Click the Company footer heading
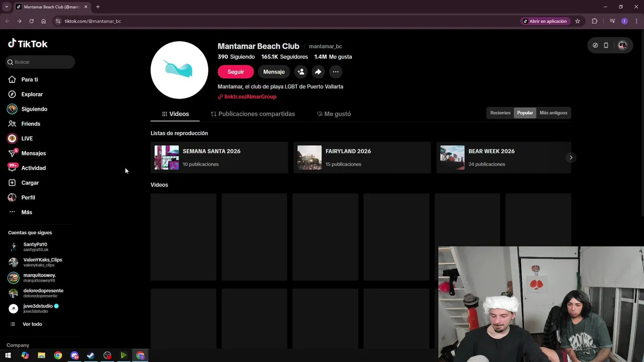 coord(18,345)
